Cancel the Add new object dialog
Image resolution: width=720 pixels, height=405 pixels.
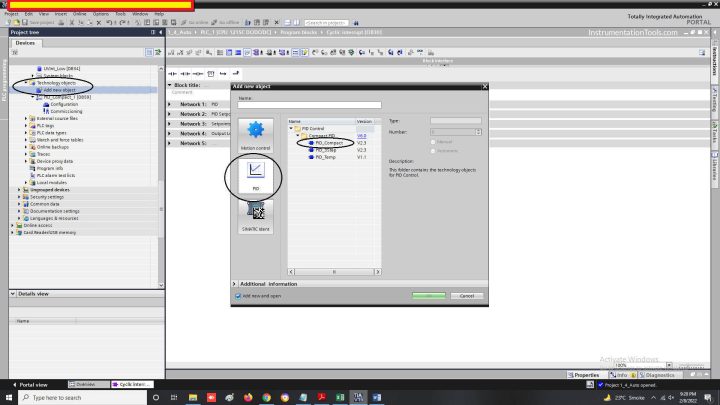point(467,296)
